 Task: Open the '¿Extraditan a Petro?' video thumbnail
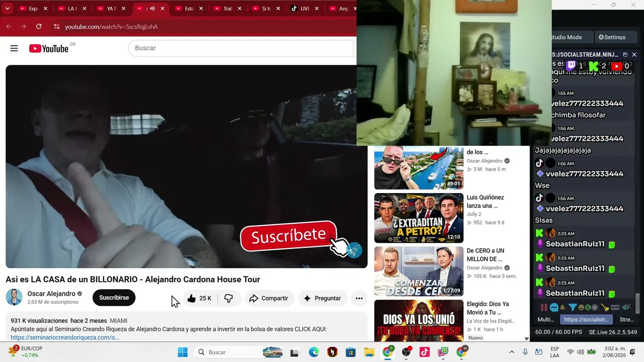419,218
